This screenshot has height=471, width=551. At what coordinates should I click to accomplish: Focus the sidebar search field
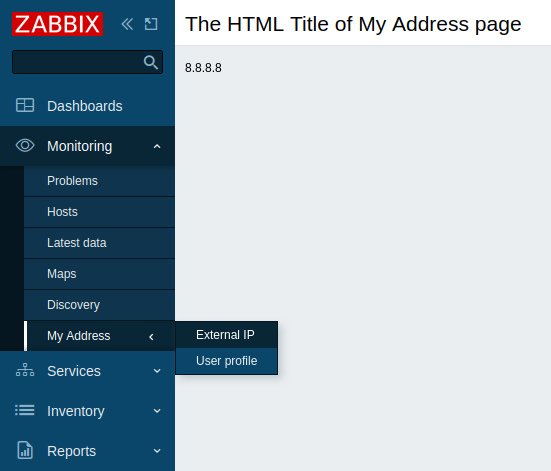pyautogui.click(x=77, y=62)
